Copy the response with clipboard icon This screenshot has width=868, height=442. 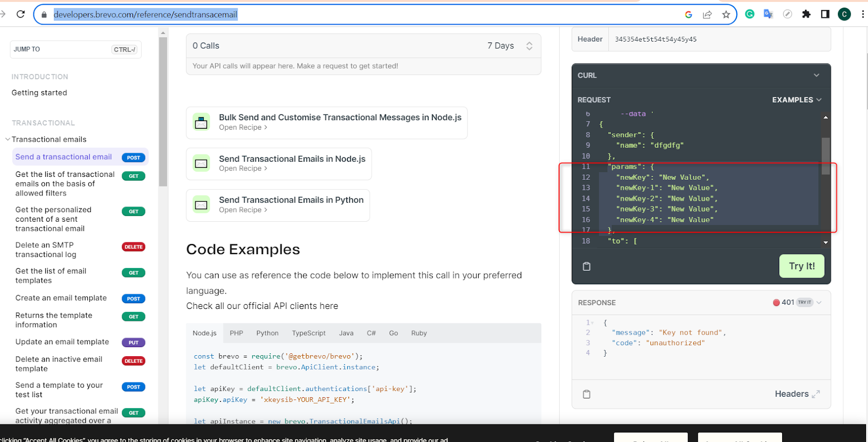[x=586, y=394]
